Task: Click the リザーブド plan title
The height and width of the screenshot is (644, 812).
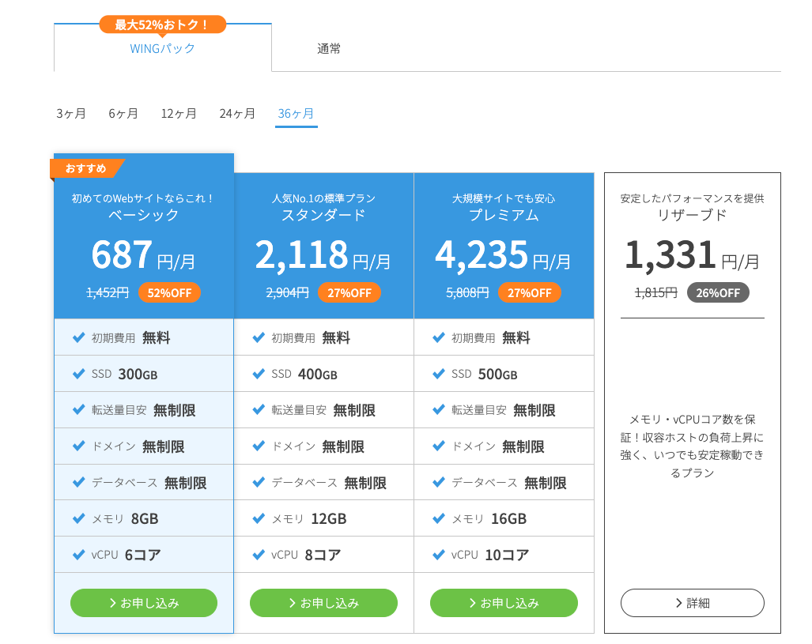Action: (x=693, y=215)
